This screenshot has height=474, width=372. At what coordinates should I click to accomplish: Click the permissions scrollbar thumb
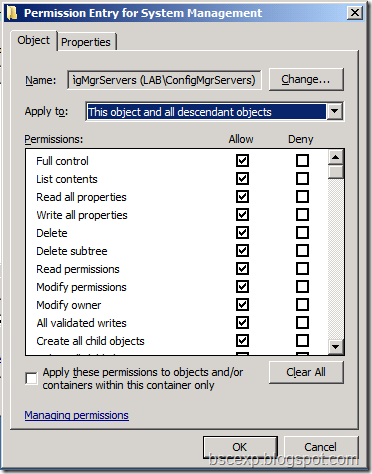[x=335, y=172]
